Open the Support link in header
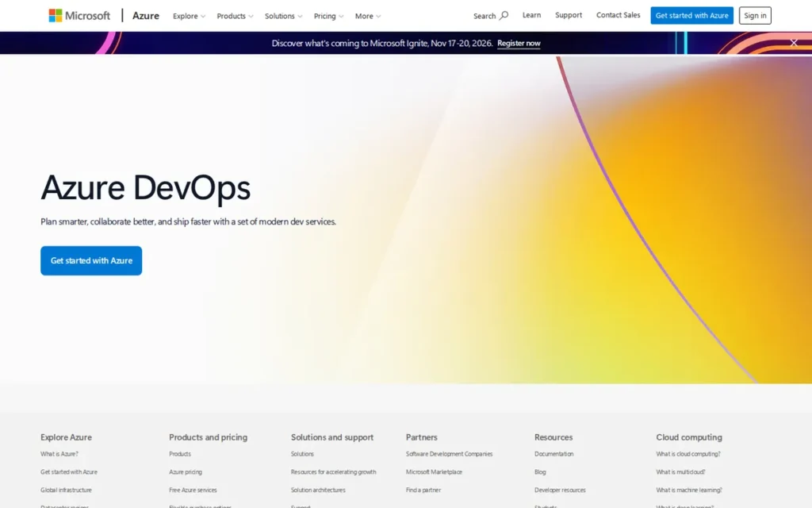 (569, 15)
